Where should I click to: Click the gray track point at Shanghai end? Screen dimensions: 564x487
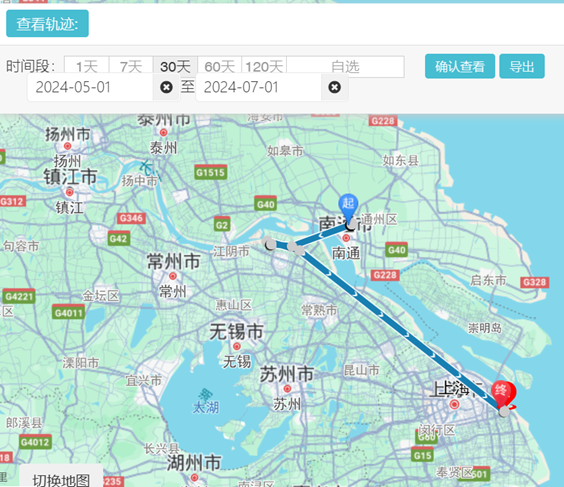click(504, 411)
